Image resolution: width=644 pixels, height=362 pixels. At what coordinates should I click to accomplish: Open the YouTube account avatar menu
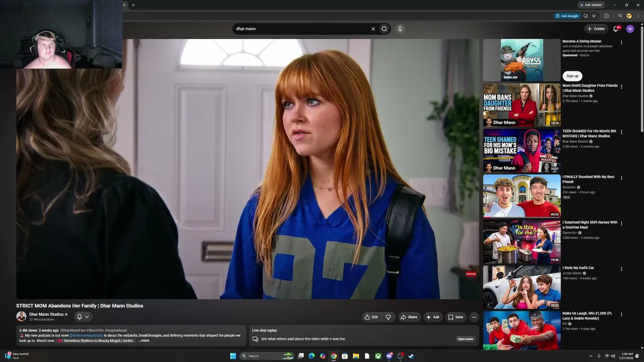pyautogui.click(x=630, y=29)
